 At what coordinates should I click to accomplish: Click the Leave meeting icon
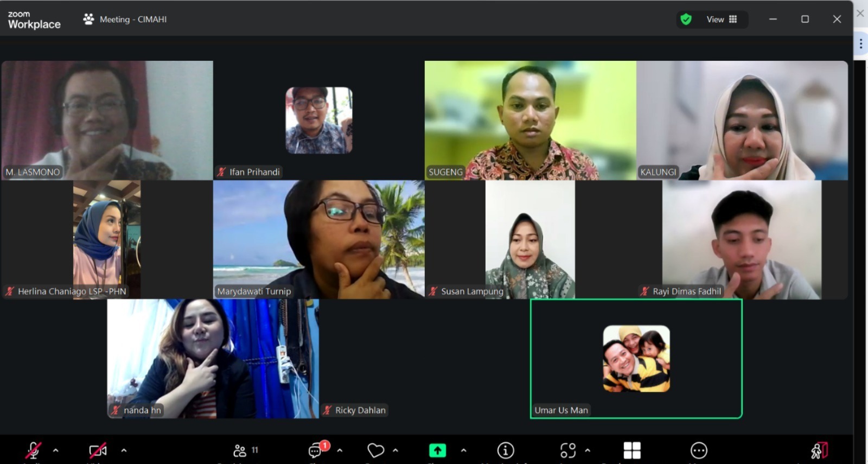819,450
